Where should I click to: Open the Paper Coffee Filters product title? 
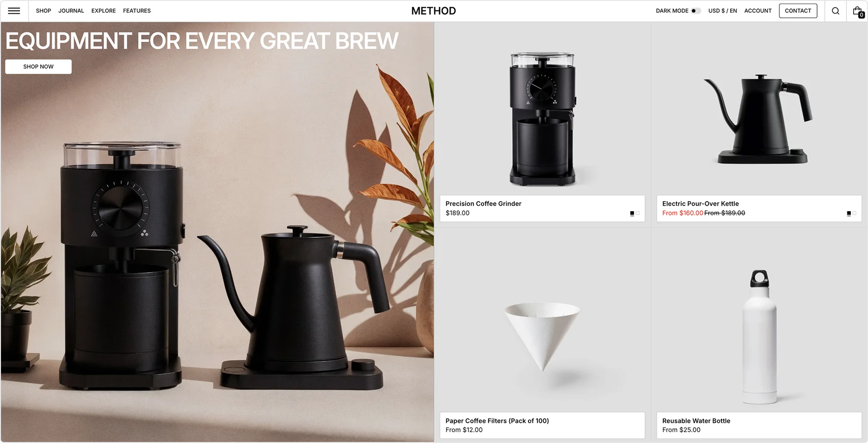click(x=497, y=421)
